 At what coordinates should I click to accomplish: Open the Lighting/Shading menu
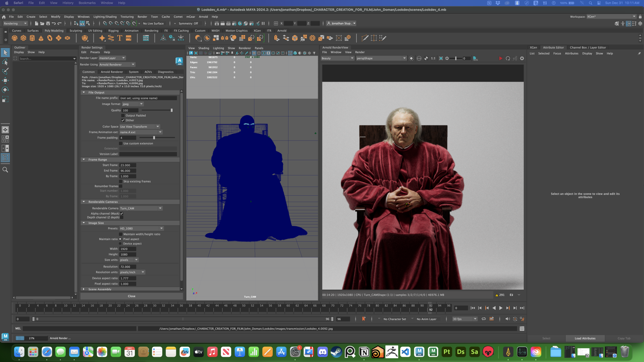(x=105, y=17)
